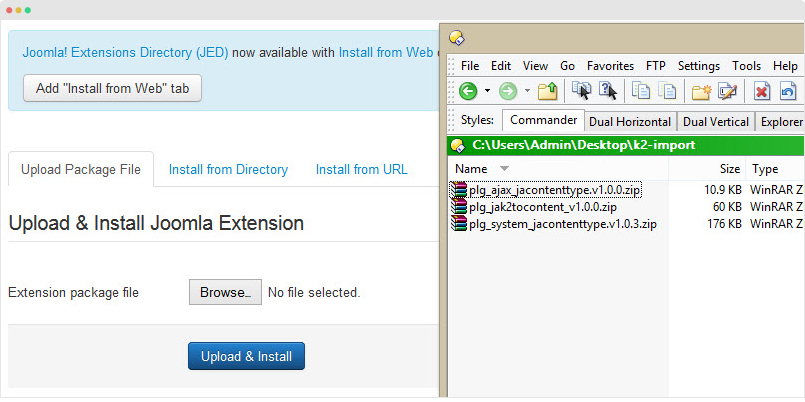Open the FTP menu
Viewport: 805px width, 402px height.
[x=656, y=66]
